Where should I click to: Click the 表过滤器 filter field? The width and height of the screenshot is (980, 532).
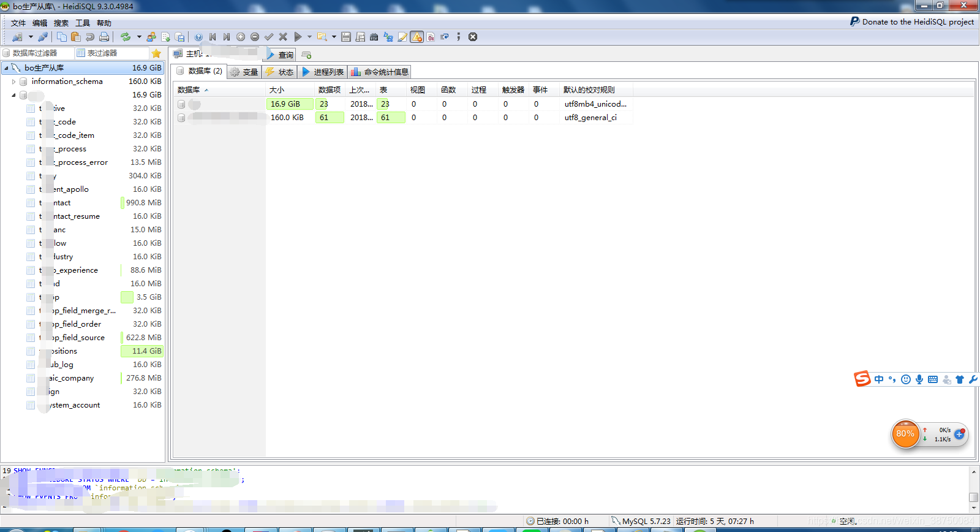click(112, 53)
